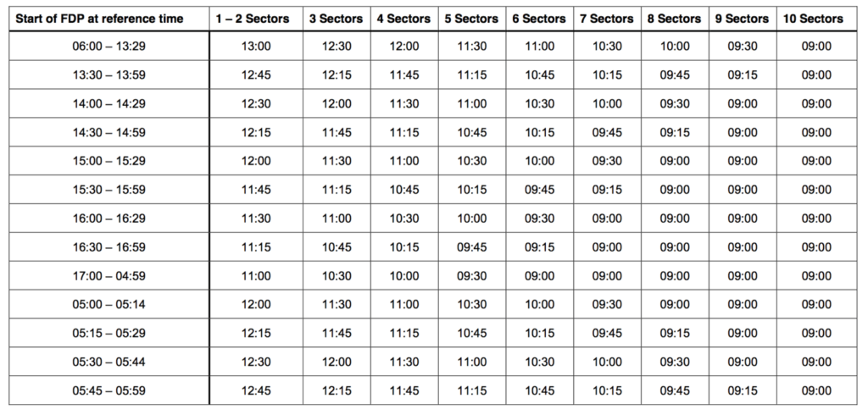
Task: Click the '6 Sectors' column header
Action: pyautogui.click(x=539, y=19)
